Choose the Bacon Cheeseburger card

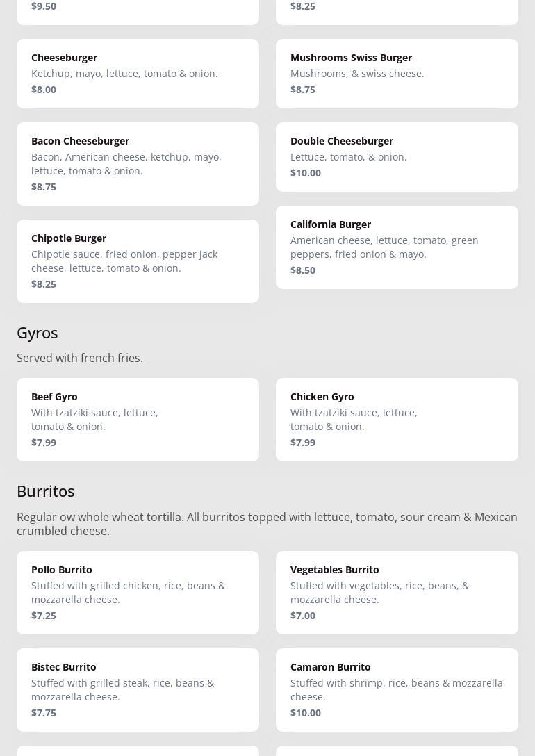click(138, 163)
